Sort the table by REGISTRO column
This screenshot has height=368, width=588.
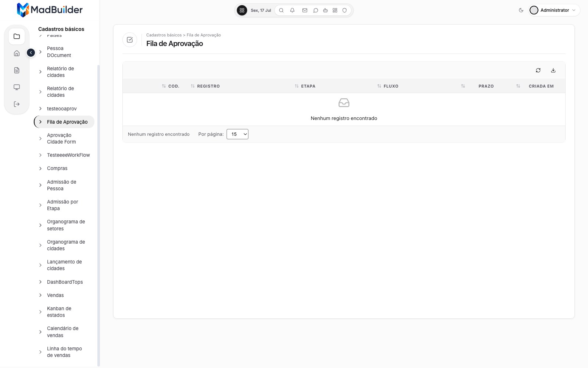click(205, 86)
